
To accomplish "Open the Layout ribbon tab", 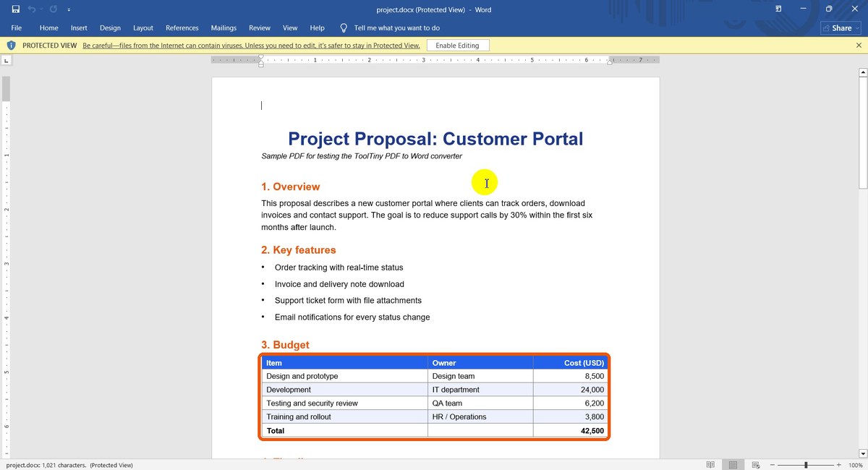I will (143, 28).
